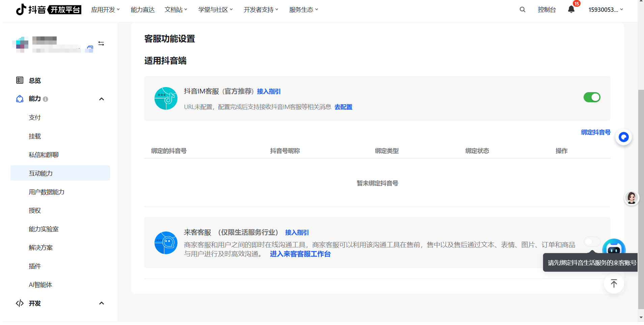Open 能力直达 in the top navigation
Screen dimensions: 644x325
click(142, 10)
